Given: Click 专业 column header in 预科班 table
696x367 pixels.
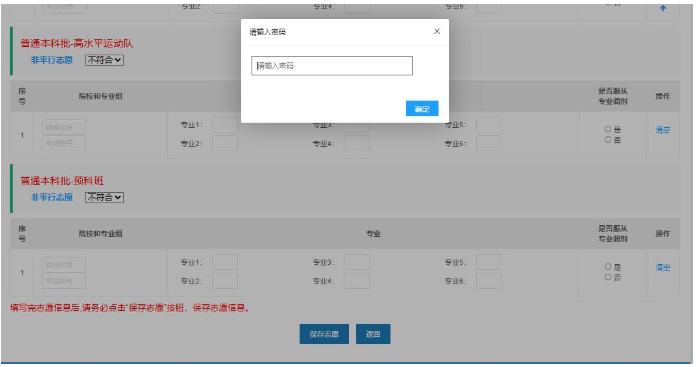Looking at the screenshot, I should coord(373,233).
